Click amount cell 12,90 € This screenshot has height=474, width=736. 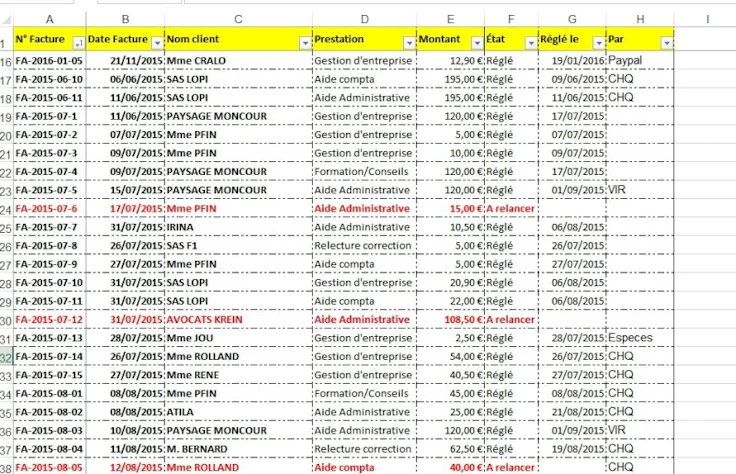tap(450, 61)
